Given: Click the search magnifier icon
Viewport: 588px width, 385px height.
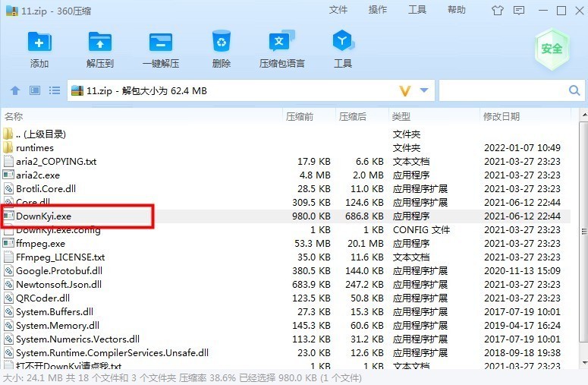Looking at the screenshot, I should pyautogui.click(x=574, y=90).
